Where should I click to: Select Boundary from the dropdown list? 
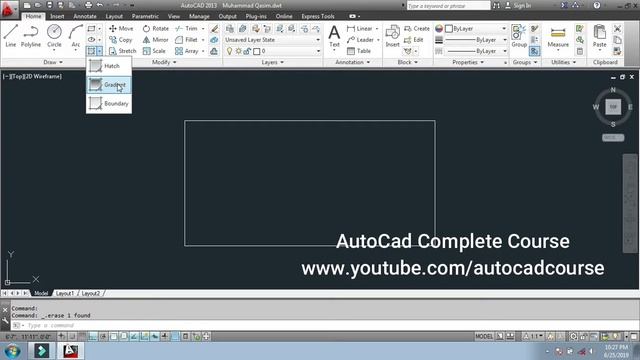click(109, 104)
